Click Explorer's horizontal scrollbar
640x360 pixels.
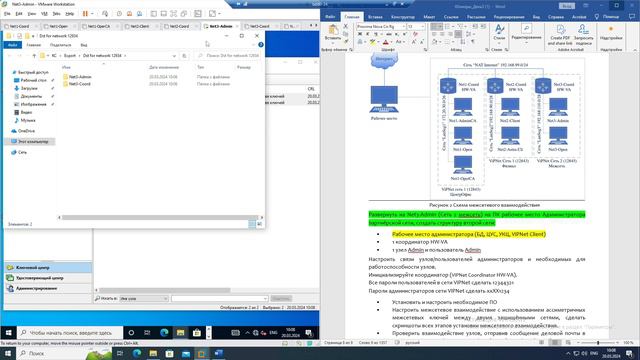pos(160,218)
